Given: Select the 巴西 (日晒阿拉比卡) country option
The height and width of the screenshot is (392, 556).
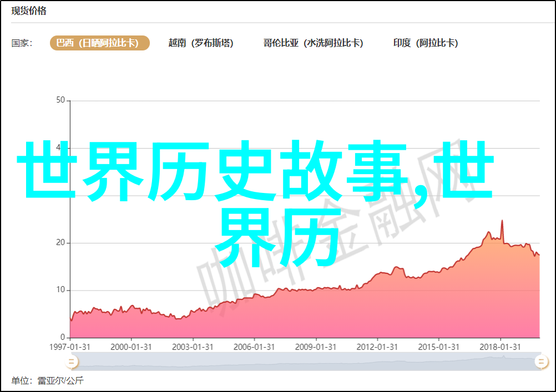Looking at the screenshot, I should (x=99, y=43).
